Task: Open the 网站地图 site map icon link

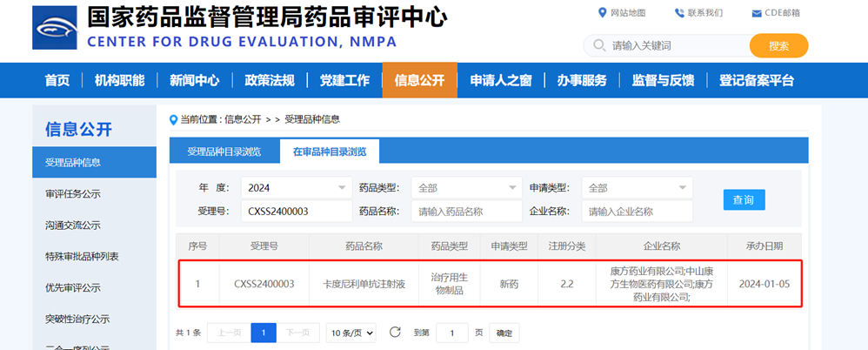Action: click(603, 12)
